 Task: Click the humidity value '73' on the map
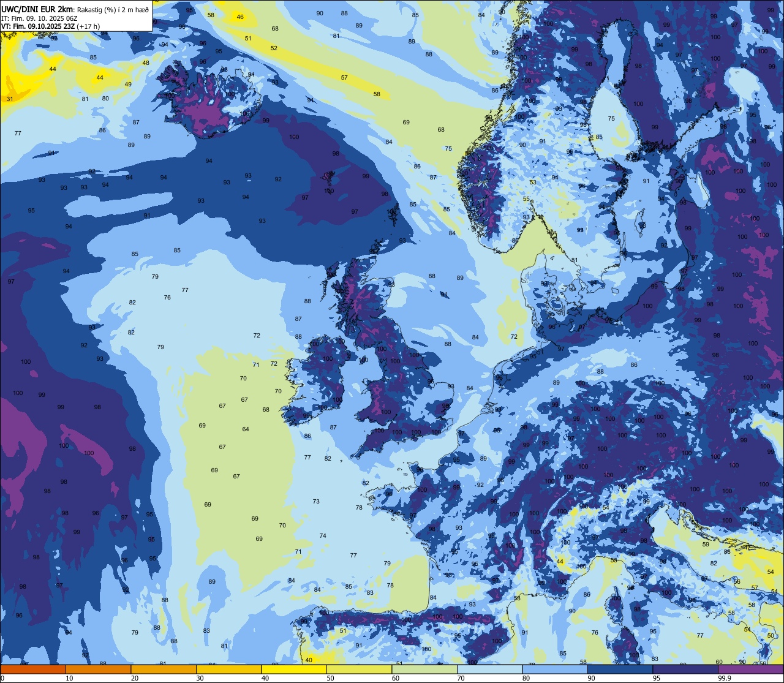click(x=316, y=501)
